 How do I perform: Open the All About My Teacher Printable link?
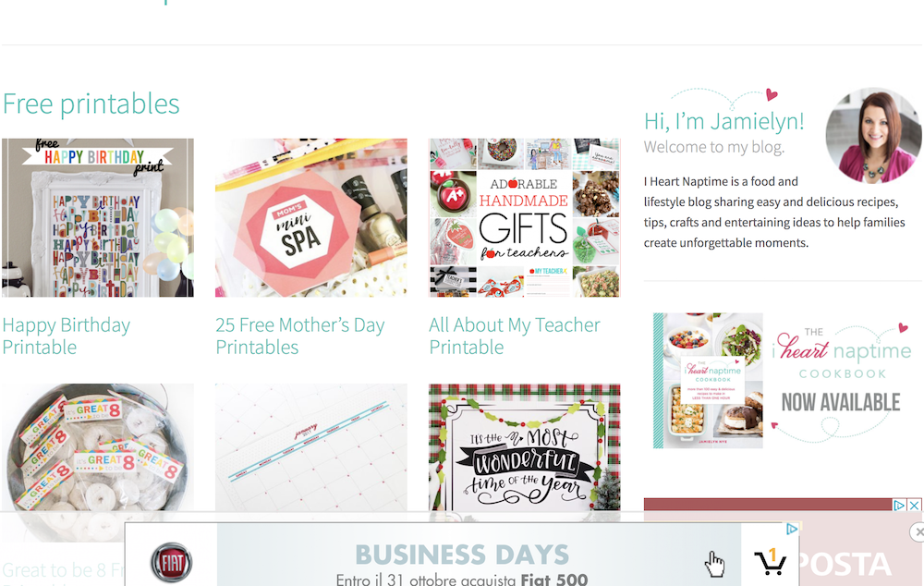pyautogui.click(x=515, y=336)
